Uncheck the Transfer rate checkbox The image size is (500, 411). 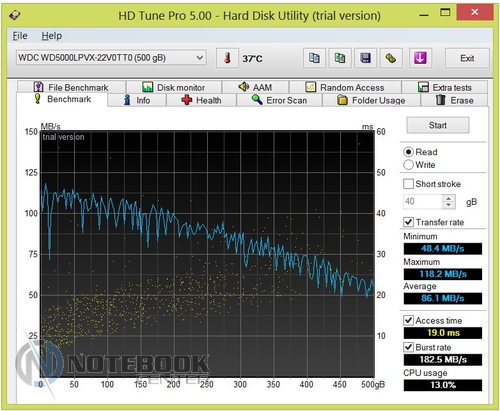[408, 222]
